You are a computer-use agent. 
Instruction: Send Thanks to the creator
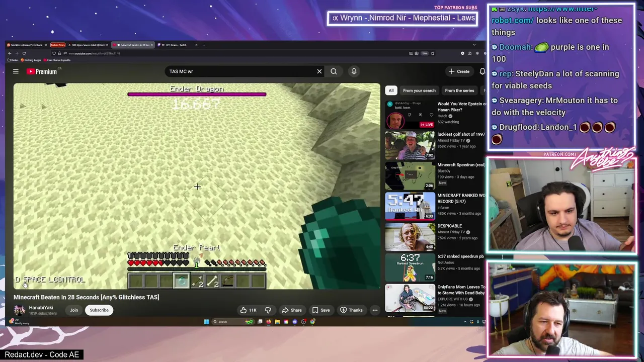coord(351,310)
